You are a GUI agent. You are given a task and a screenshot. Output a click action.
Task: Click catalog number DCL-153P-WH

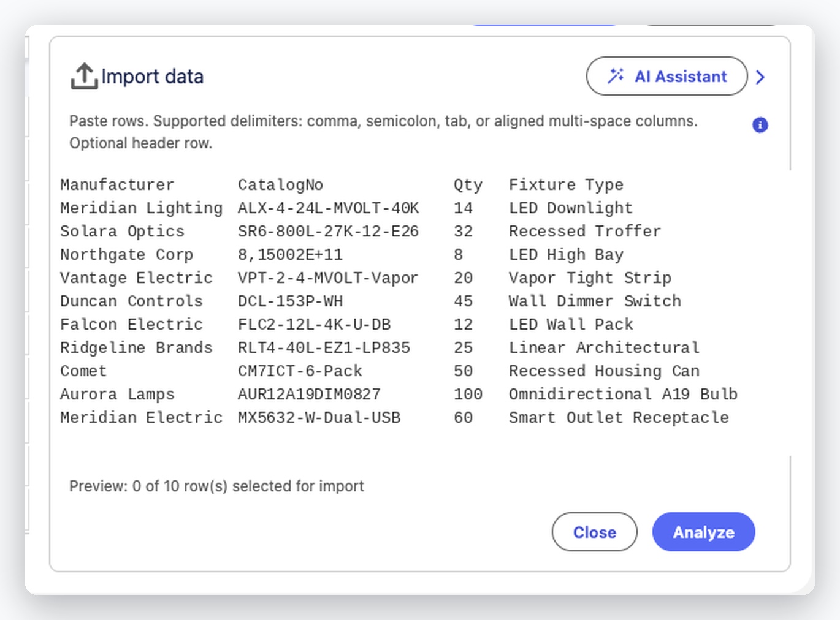(x=290, y=301)
